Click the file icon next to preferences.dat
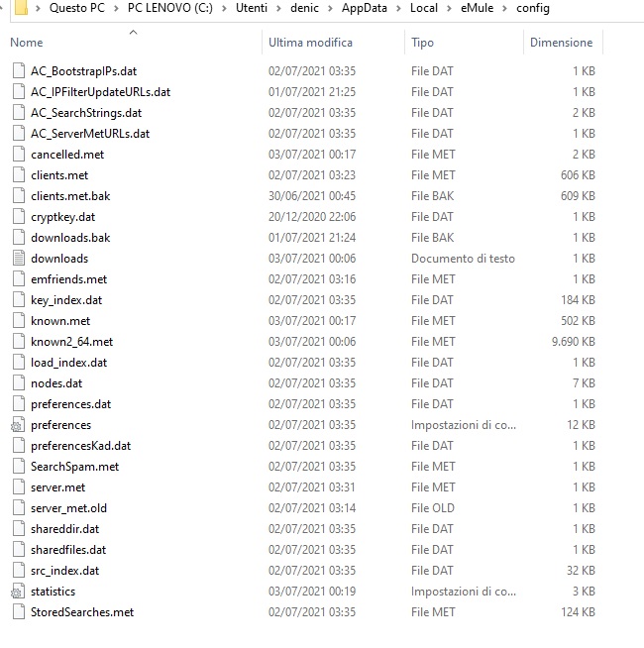The height and width of the screenshot is (648, 644). click(19, 403)
